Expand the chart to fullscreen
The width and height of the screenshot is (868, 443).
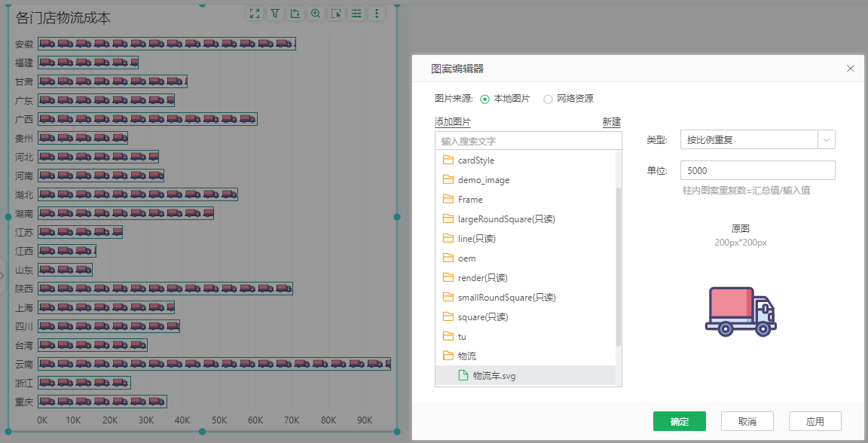point(254,13)
